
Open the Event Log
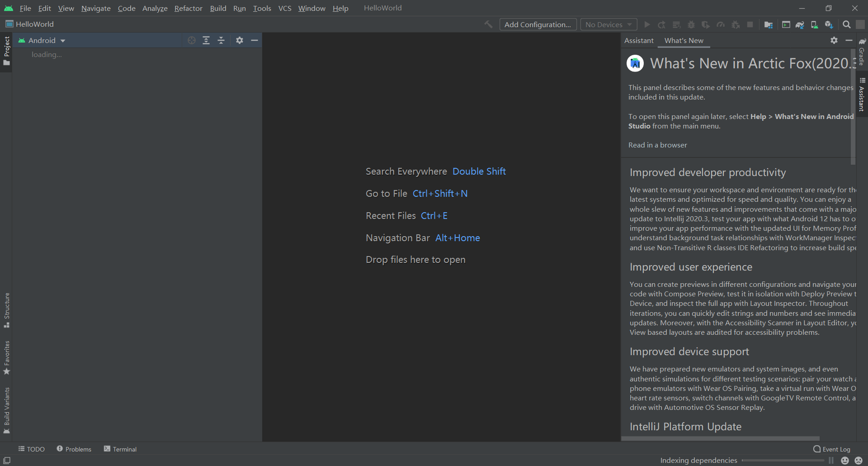[831, 449]
